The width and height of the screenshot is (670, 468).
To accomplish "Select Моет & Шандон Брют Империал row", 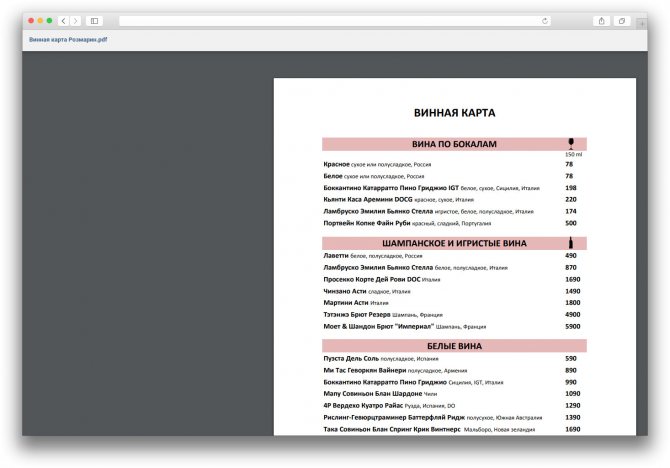I will tap(454, 327).
